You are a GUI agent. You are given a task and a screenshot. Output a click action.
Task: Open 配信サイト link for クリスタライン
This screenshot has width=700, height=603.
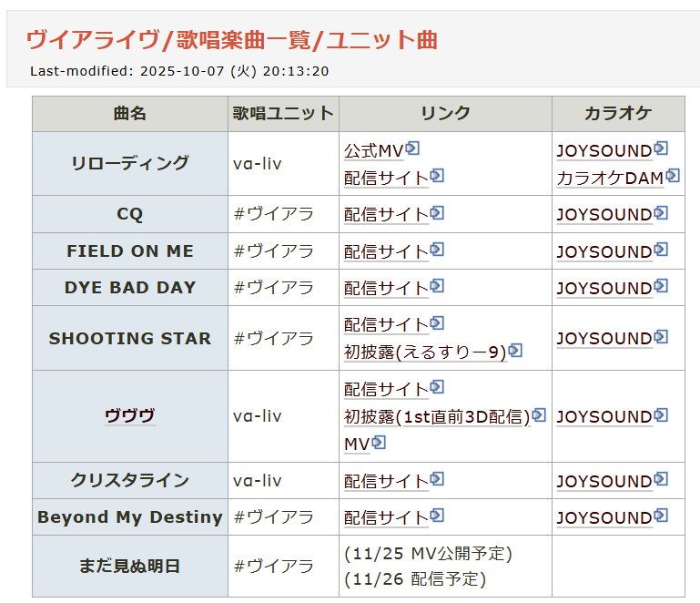coord(386,481)
